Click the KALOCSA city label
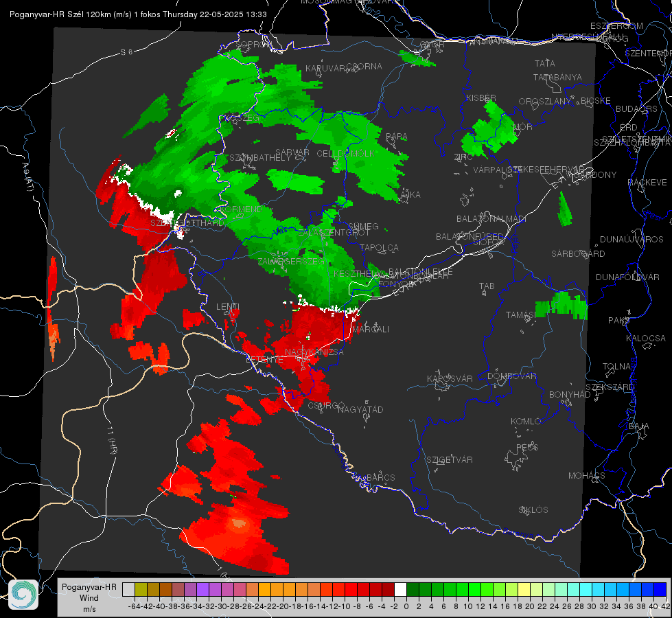 coord(645,339)
